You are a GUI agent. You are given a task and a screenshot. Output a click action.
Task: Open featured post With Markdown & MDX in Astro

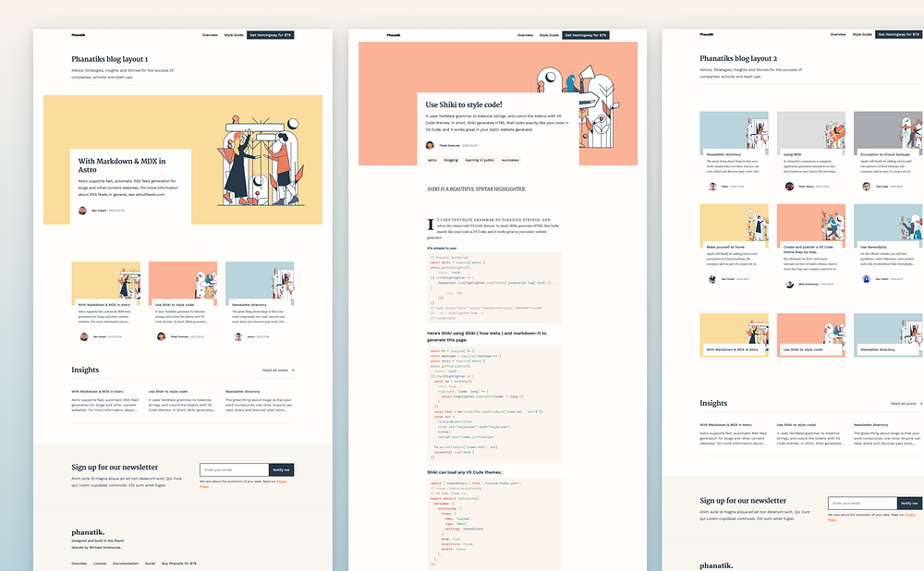point(122,165)
